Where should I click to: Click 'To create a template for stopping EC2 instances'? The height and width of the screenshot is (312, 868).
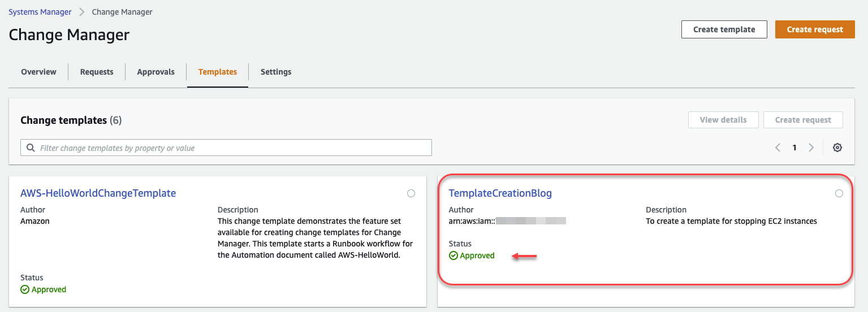point(731,221)
